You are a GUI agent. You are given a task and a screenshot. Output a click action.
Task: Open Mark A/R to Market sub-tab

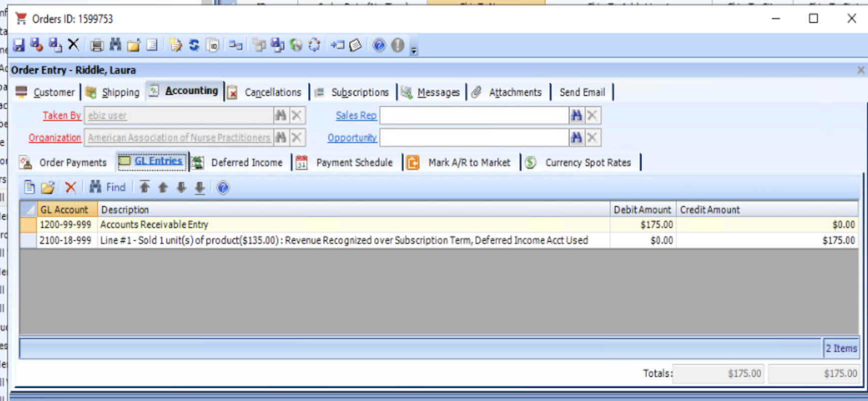460,162
